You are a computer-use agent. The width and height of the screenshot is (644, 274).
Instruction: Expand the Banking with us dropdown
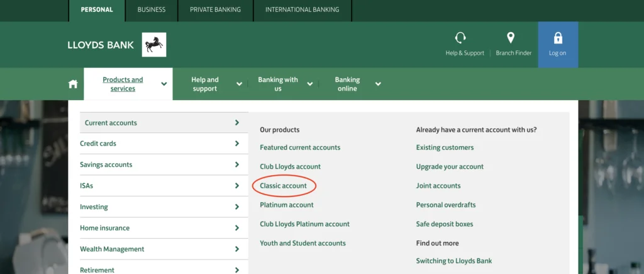(283, 84)
